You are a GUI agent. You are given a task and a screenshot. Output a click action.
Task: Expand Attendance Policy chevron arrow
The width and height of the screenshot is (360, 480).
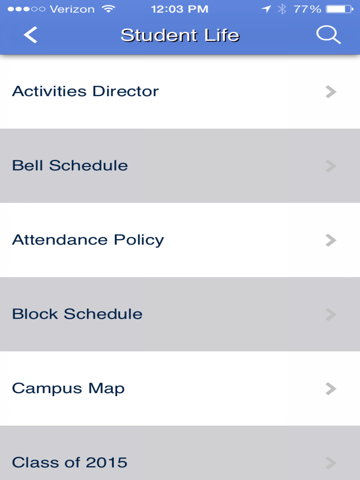[x=331, y=240]
